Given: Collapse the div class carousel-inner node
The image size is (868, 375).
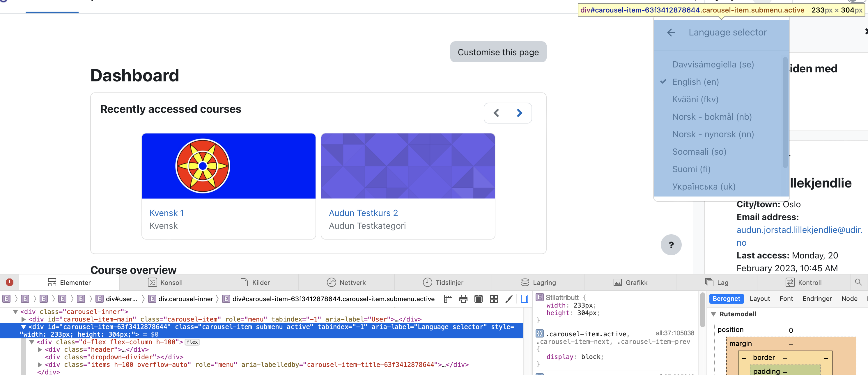Looking at the screenshot, I should (15, 312).
